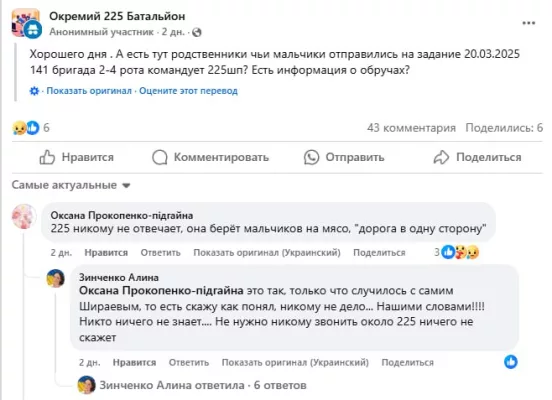Image resolution: width=552 pixels, height=400 pixels.
Task: Click the Комментировать speech bubble icon
Action: [x=159, y=157]
